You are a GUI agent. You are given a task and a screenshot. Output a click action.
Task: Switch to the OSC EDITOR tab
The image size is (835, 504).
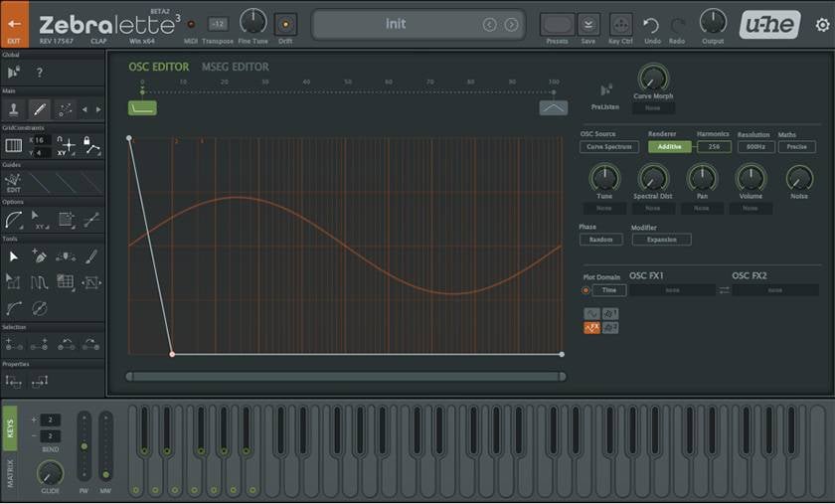(159, 67)
